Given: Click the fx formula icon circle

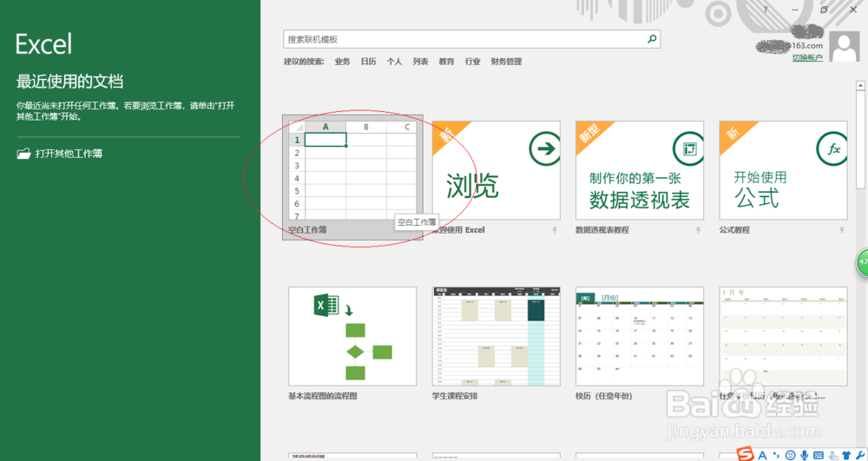Looking at the screenshot, I should tap(832, 148).
